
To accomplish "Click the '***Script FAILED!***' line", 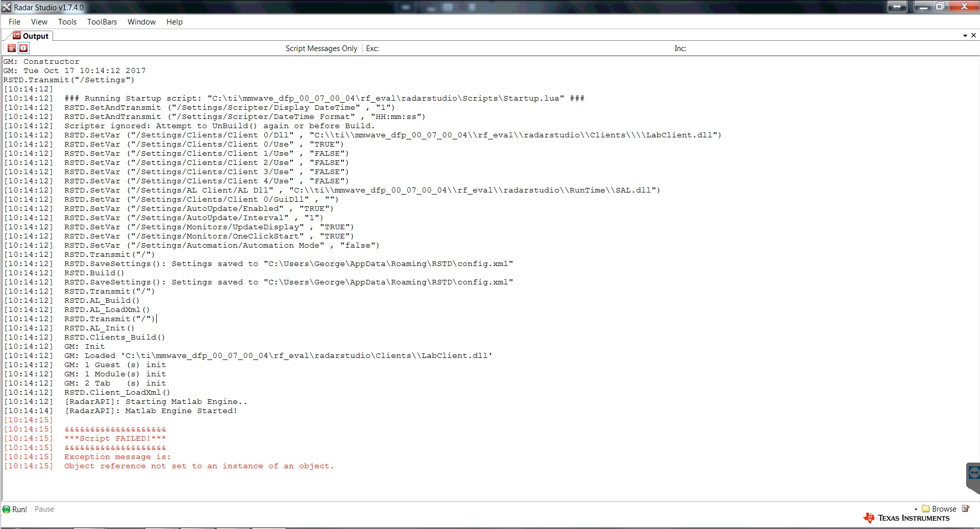I will click(115, 438).
